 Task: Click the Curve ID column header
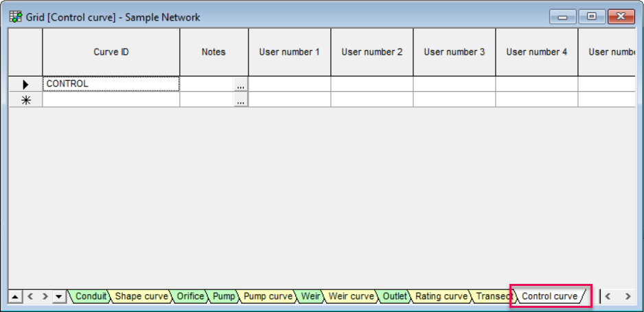pyautogui.click(x=111, y=52)
